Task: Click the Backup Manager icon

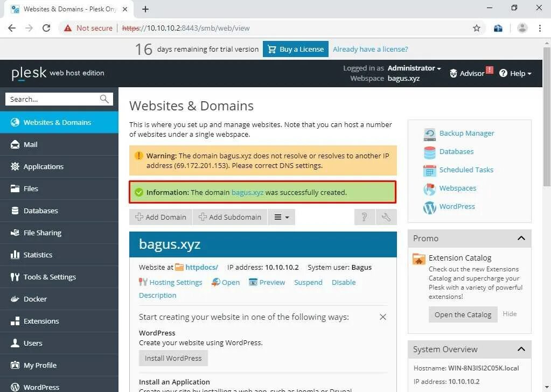Action: coord(429,134)
